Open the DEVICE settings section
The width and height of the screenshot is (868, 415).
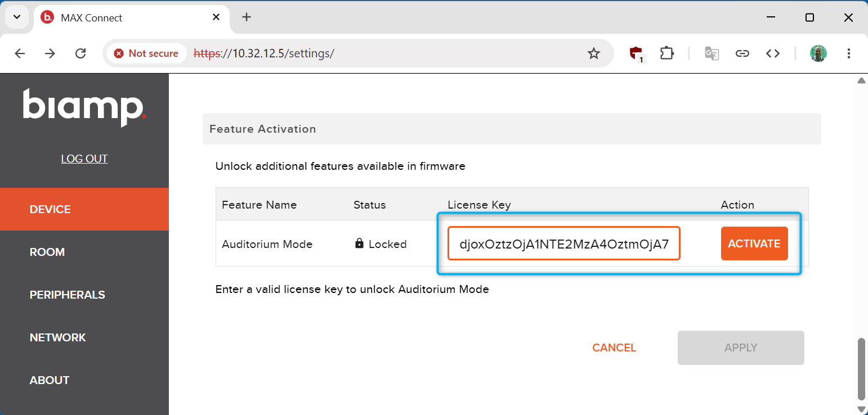(x=84, y=209)
